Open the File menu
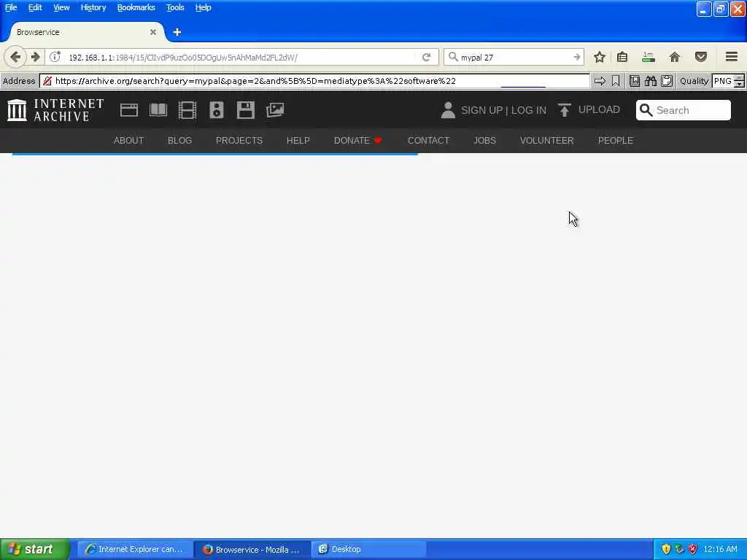This screenshot has width=747, height=560. [11, 7]
